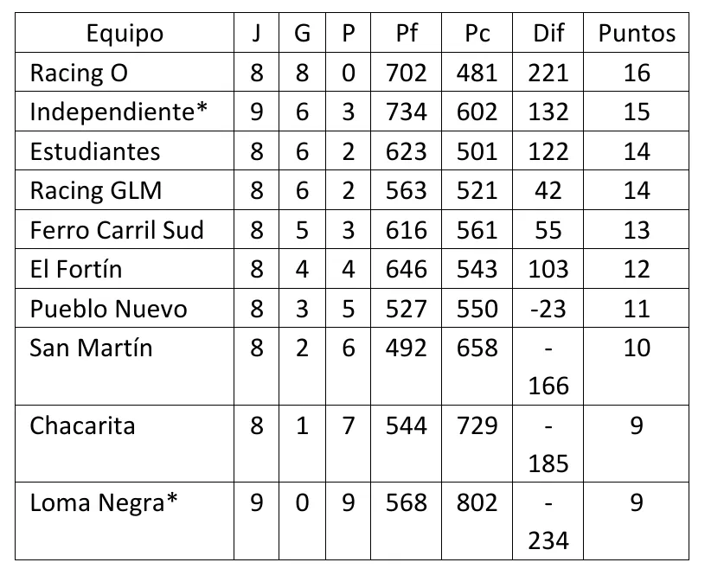Select the -23 difference cell
The width and height of the screenshot is (724, 588).
pyautogui.click(x=548, y=309)
